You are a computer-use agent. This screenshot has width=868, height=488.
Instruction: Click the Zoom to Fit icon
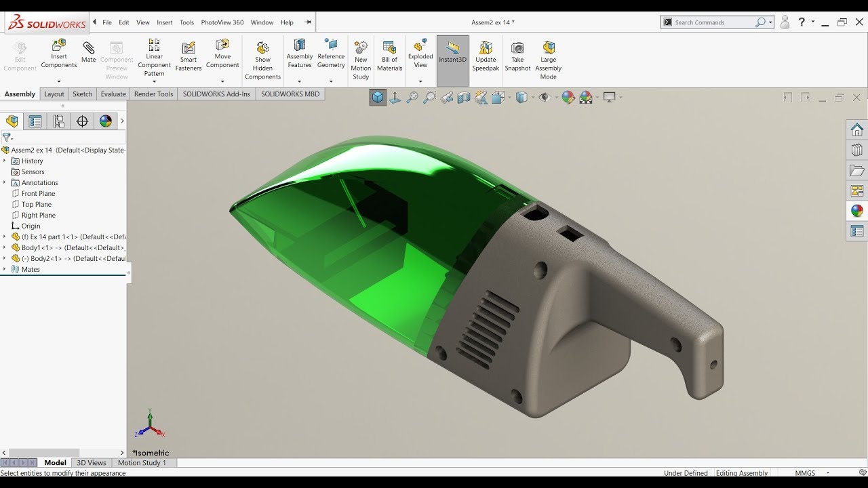coord(412,98)
